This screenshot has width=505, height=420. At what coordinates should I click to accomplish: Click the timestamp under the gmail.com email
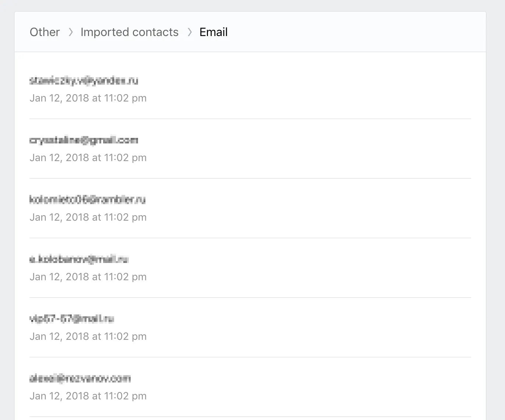pos(88,158)
